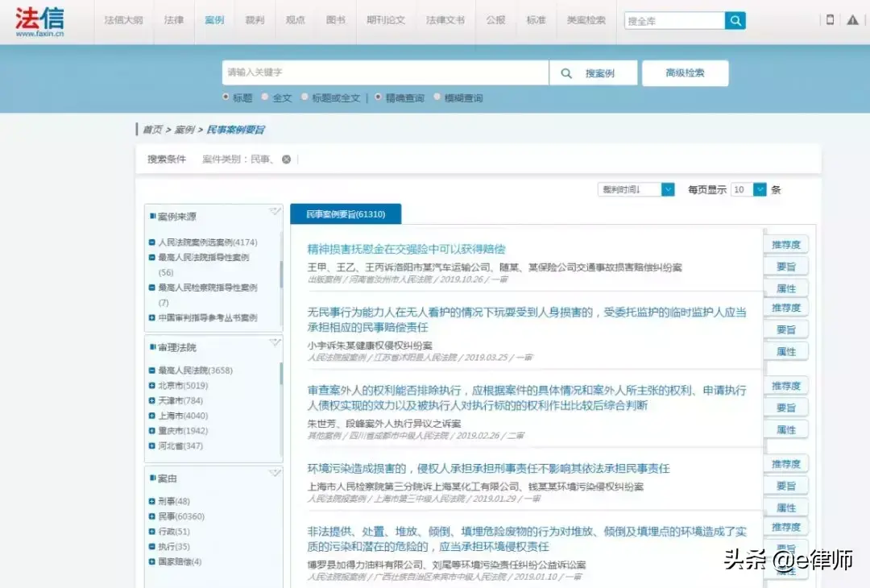Click the warning triangle icon in header
The height and width of the screenshot is (588, 870).
pos(853,20)
